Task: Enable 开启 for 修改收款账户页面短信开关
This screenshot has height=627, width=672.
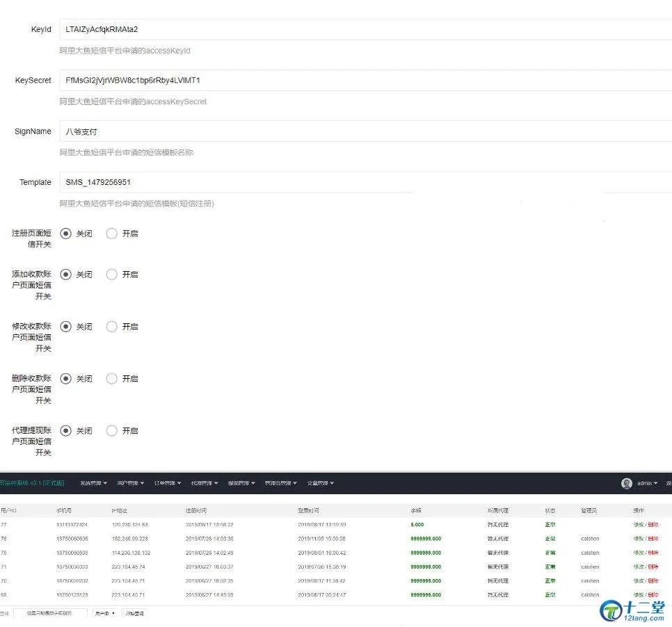Action: pyautogui.click(x=111, y=327)
